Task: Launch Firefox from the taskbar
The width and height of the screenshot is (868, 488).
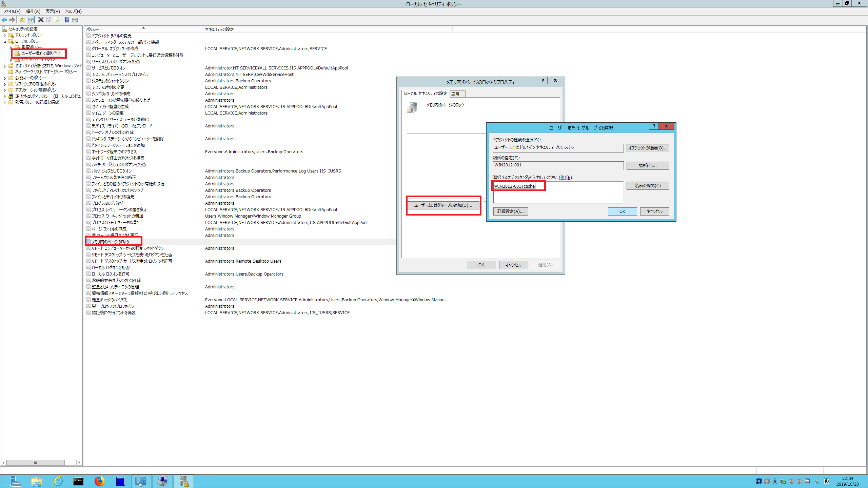Action: coord(99,481)
